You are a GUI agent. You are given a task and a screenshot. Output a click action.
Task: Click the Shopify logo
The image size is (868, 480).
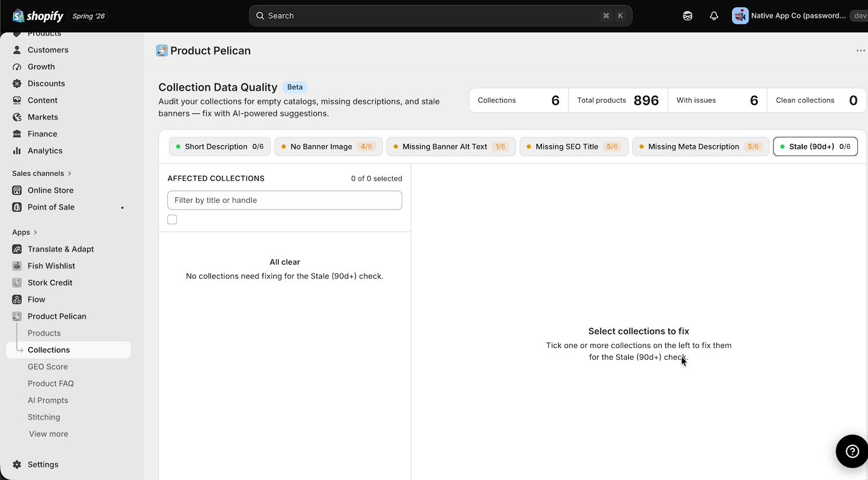tap(38, 16)
